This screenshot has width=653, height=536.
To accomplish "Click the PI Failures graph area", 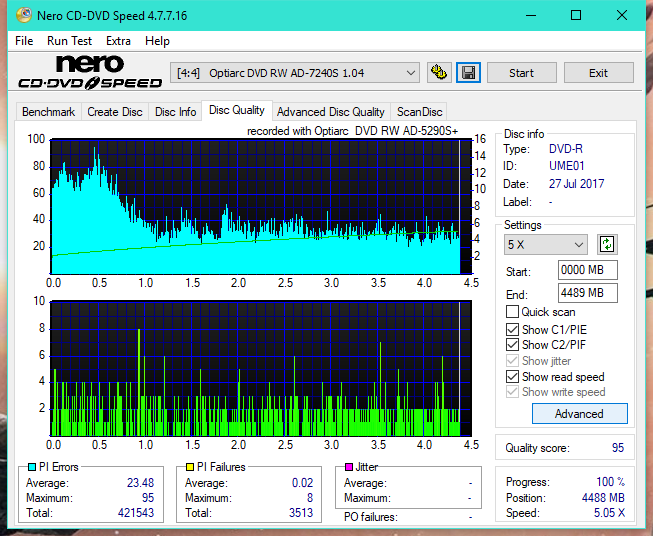I will tap(261, 369).
